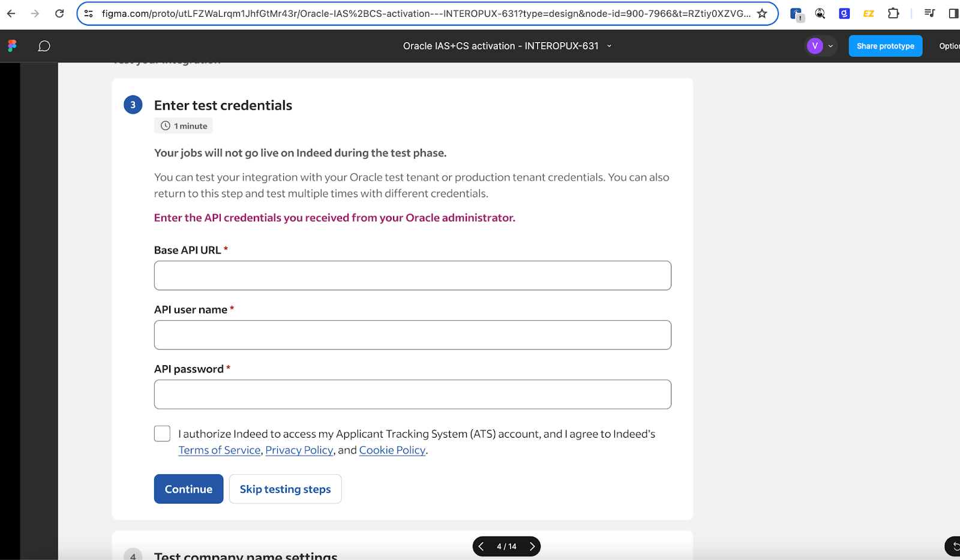Open the EZ extension icon
Image resolution: width=960 pixels, height=560 pixels.
click(x=868, y=13)
